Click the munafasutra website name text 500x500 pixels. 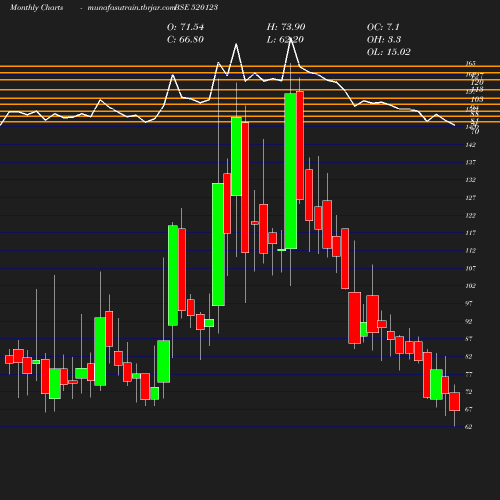131,7
